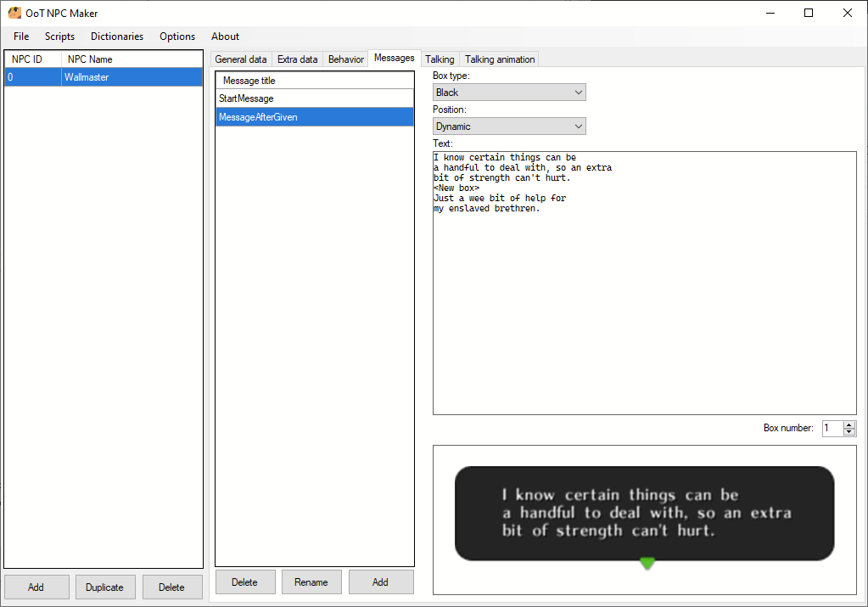Add a new message
The width and height of the screenshot is (868, 607).
click(x=381, y=582)
